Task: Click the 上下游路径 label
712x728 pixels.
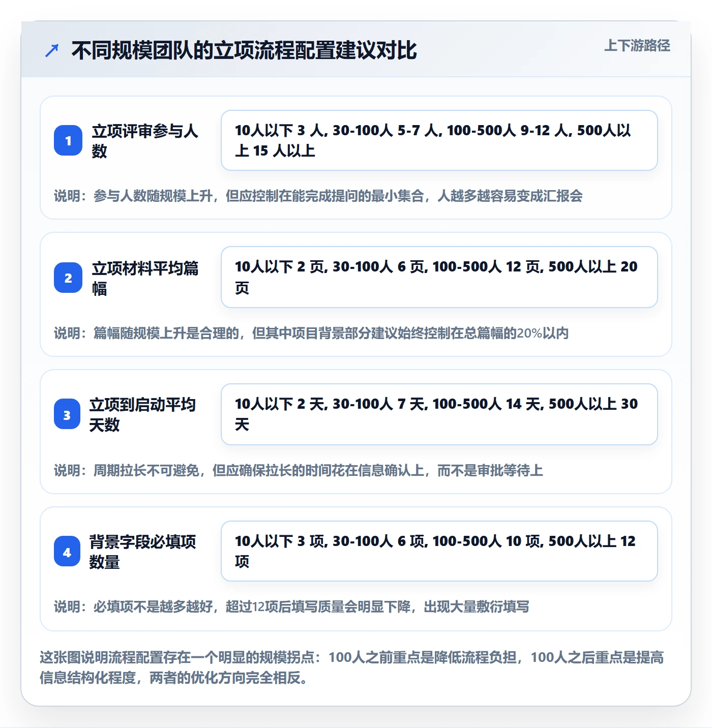Action: click(x=637, y=45)
